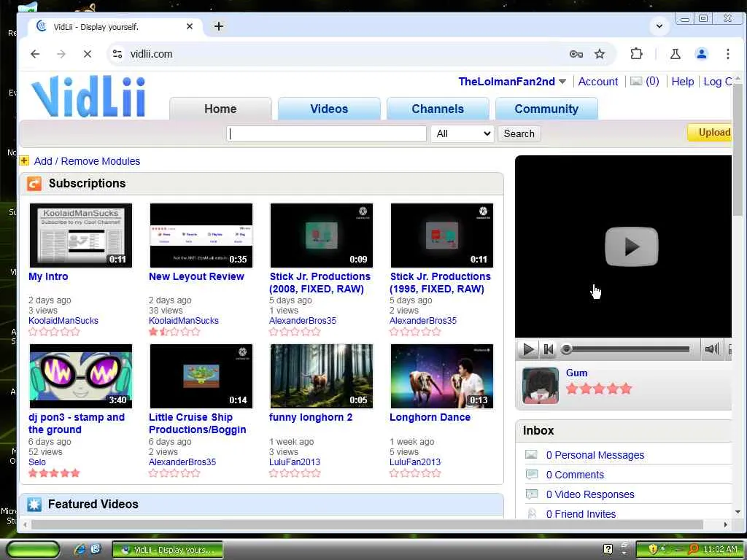The width and height of the screenshot is (747, 560).
Task: Open the Selo channel link
Action: click(37, 462)
